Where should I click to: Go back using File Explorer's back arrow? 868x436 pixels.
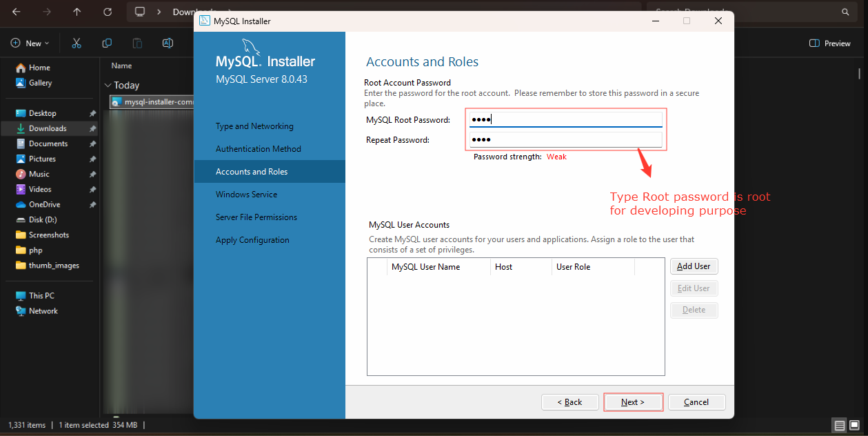[16, 12]
